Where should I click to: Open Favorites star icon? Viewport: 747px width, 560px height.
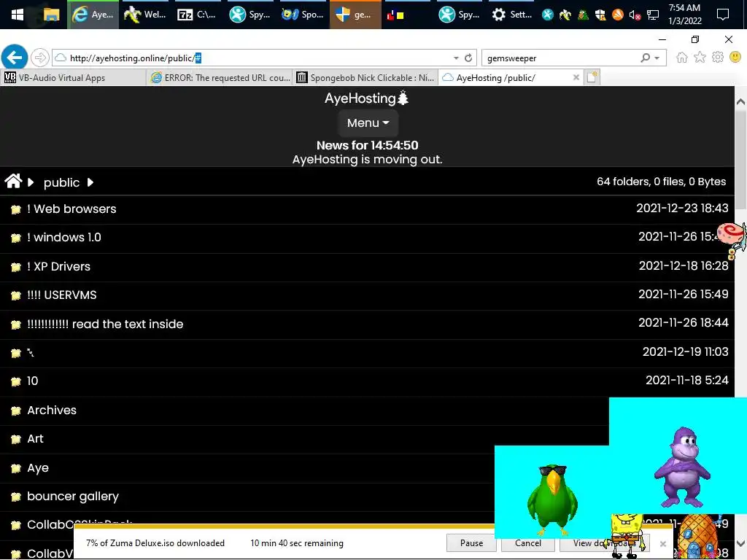[700, 58]
